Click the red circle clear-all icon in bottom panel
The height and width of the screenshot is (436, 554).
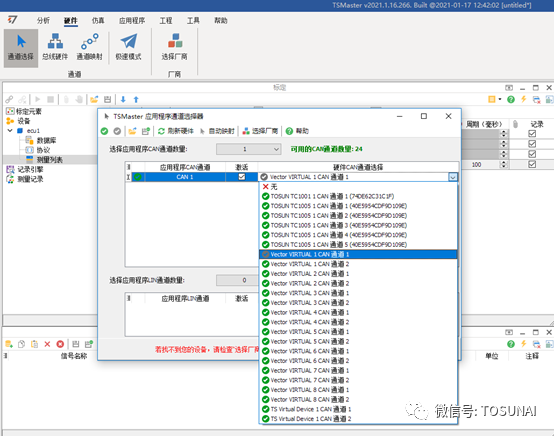(x=60, y=344)
